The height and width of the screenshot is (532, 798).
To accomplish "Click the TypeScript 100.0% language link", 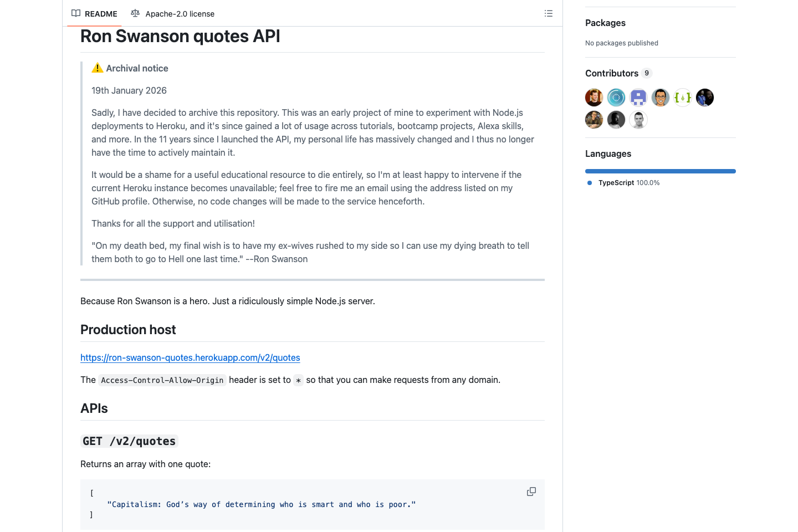I will 628,182.
